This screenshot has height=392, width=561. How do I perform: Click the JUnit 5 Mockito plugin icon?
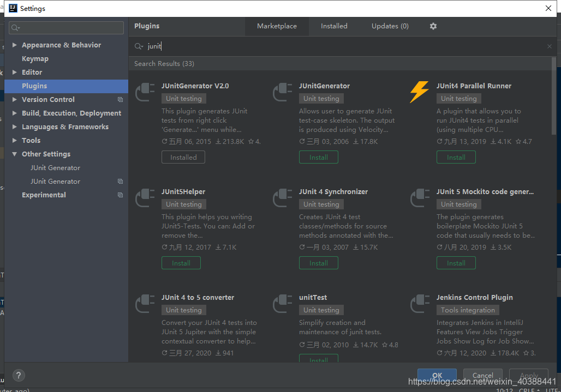click(420, 198)
